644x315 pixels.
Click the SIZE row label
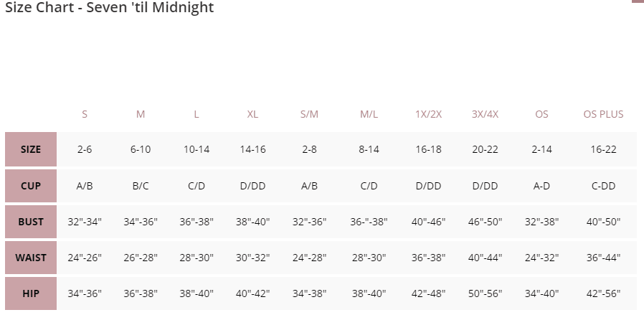click(x=31, y=150)
